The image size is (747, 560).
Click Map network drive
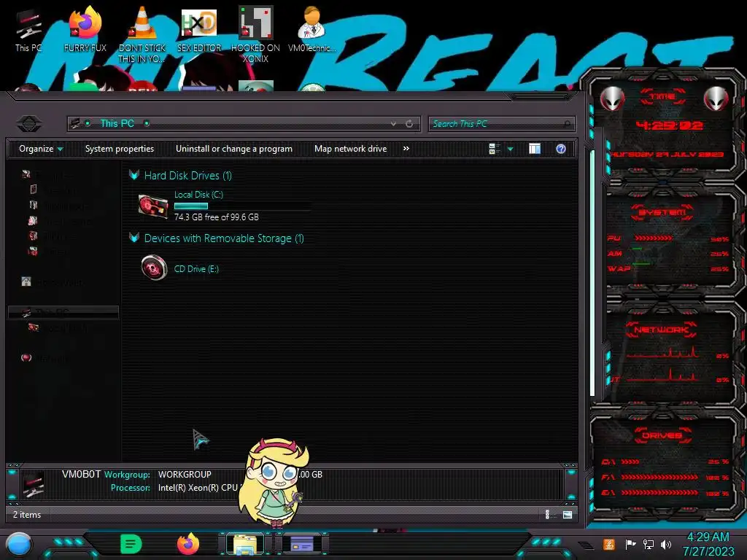pos(351,149)
